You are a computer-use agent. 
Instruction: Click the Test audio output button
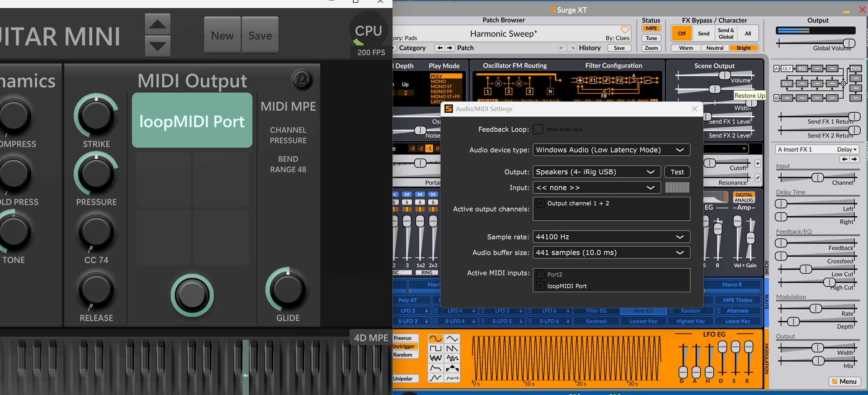[677, 172]
